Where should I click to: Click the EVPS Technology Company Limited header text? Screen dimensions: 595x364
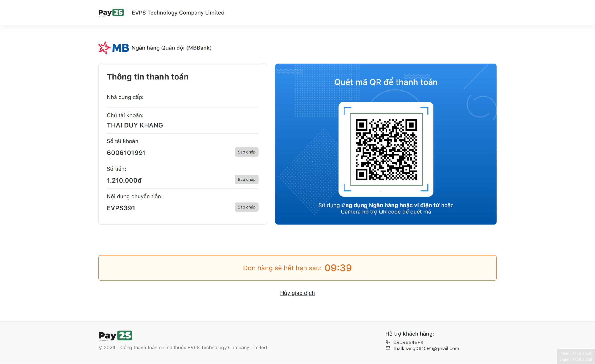click(178, 13)
